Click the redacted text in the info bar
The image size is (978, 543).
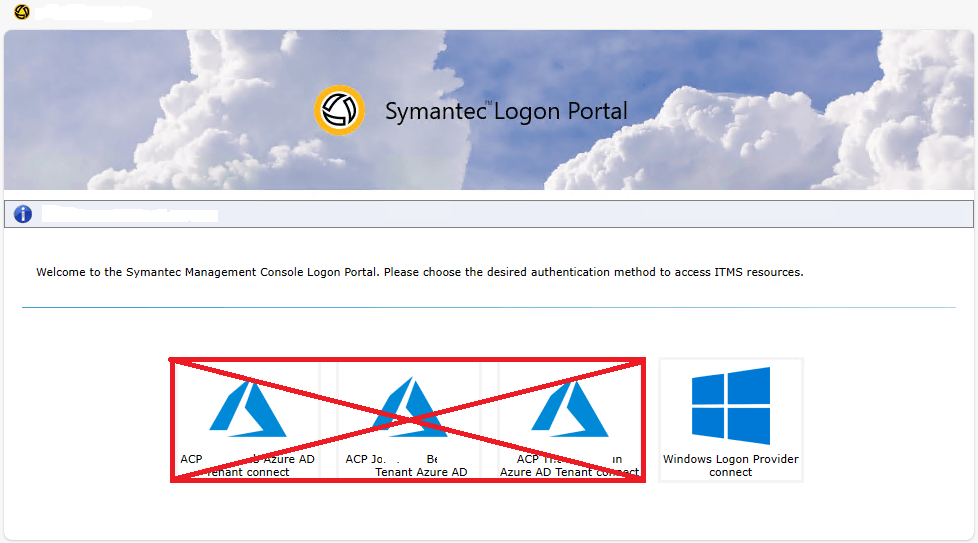click(x=130, y=214)
